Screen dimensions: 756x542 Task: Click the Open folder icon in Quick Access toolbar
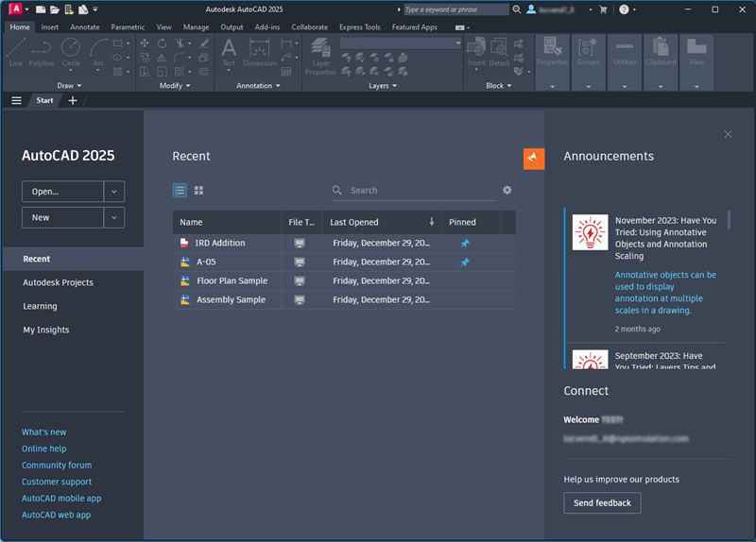click(55, 9)
